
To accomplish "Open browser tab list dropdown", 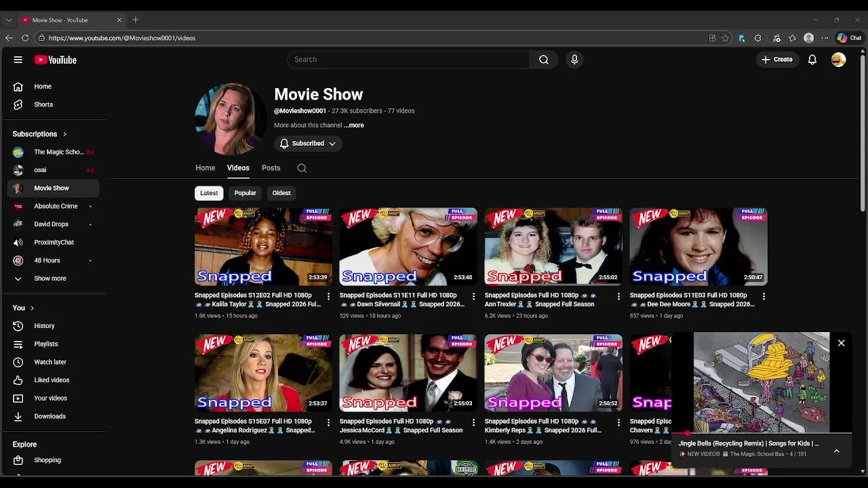I will point(9,20).
